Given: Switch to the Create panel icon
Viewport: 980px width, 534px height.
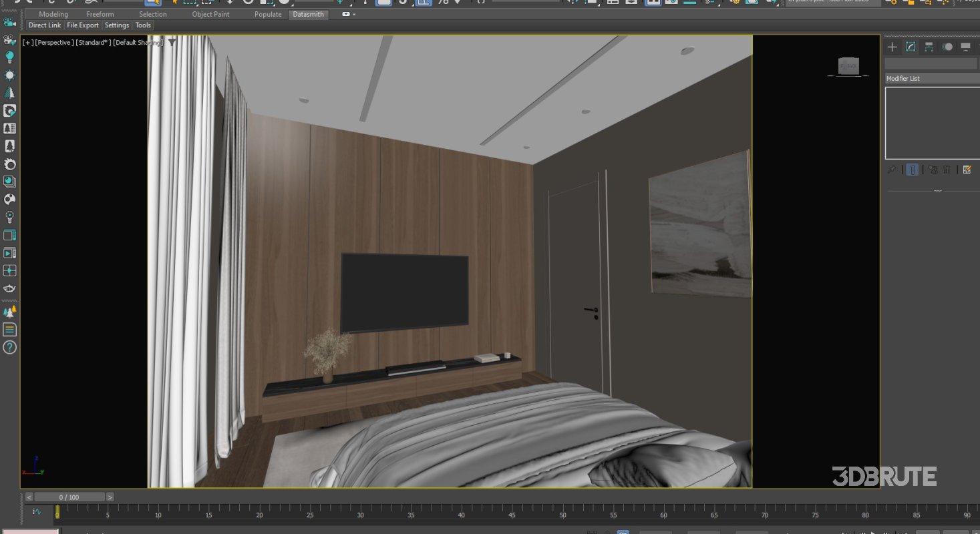Looking at the screenshot, I should [x=892, y=47].
